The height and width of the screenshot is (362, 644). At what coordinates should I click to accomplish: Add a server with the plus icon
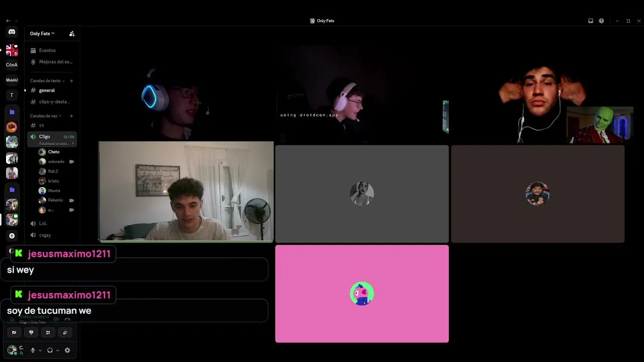coord(12,236)
